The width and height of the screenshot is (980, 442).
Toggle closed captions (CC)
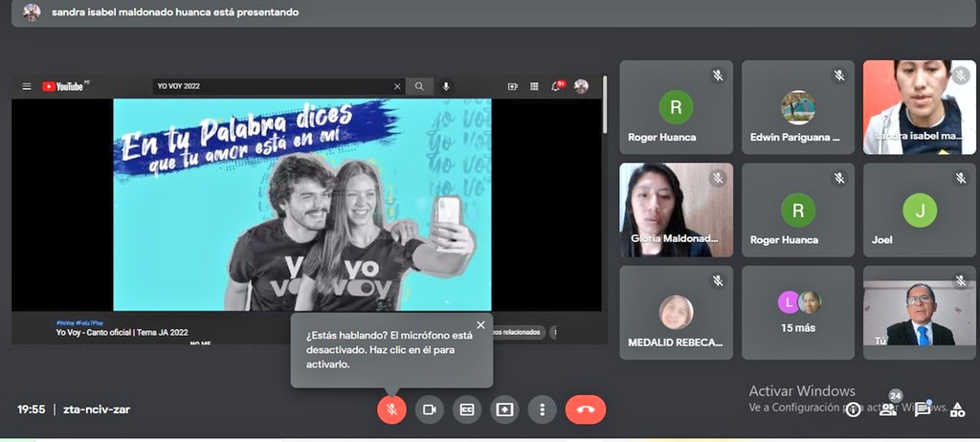coord(467,409)
